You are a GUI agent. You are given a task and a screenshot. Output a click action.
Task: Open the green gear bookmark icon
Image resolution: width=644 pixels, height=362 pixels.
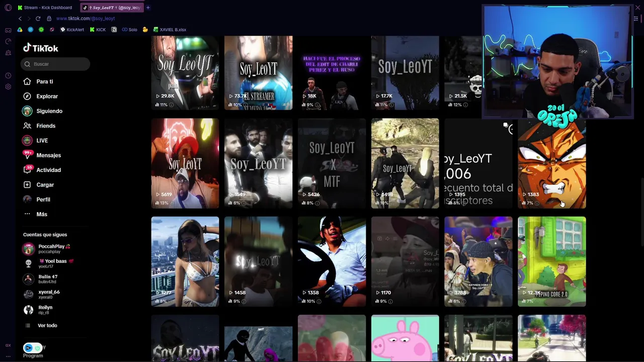pyautogui.click(x=41, y=30)
